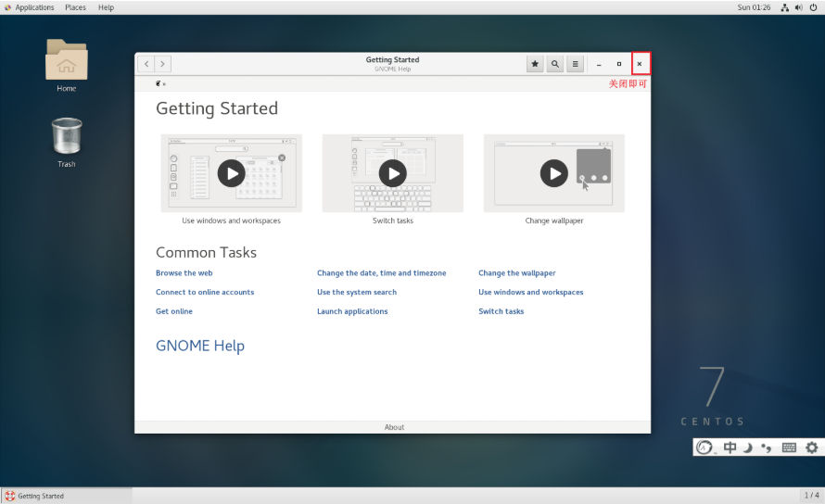Toggle Chinese input mode 中 icon
This screenshot has height=504, width=825.
point(730,447)
